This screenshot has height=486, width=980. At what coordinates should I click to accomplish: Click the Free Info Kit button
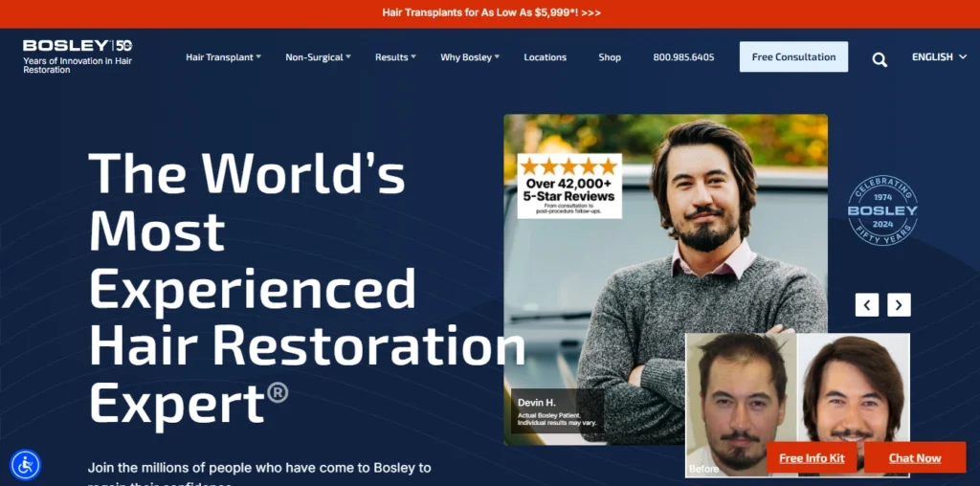(812, 458)
